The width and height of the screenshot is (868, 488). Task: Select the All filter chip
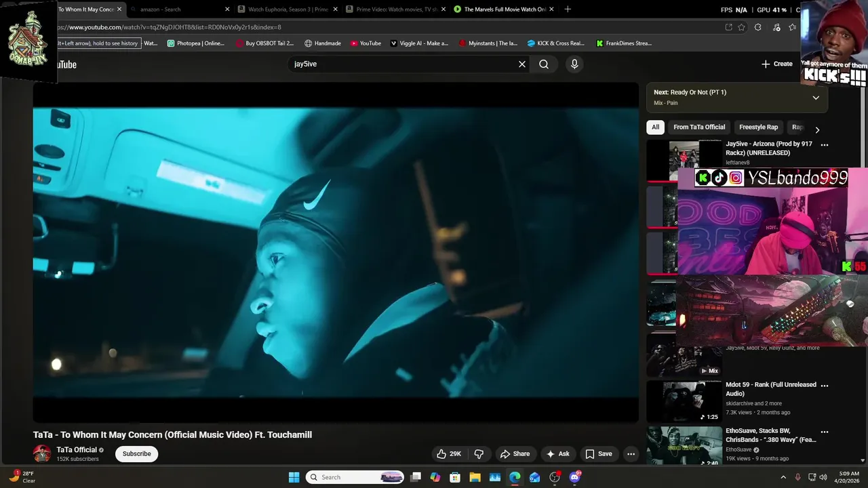tap(655, 127)
